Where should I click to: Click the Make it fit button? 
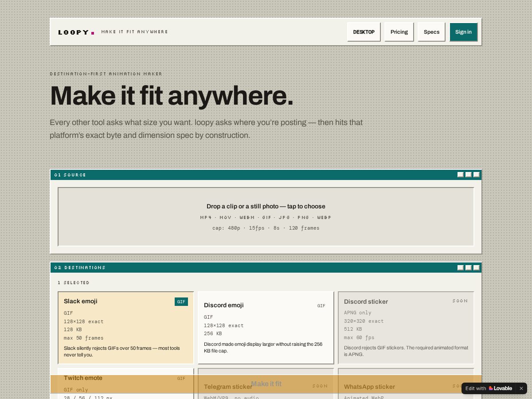pyautogui.click(x=266, y=384)
